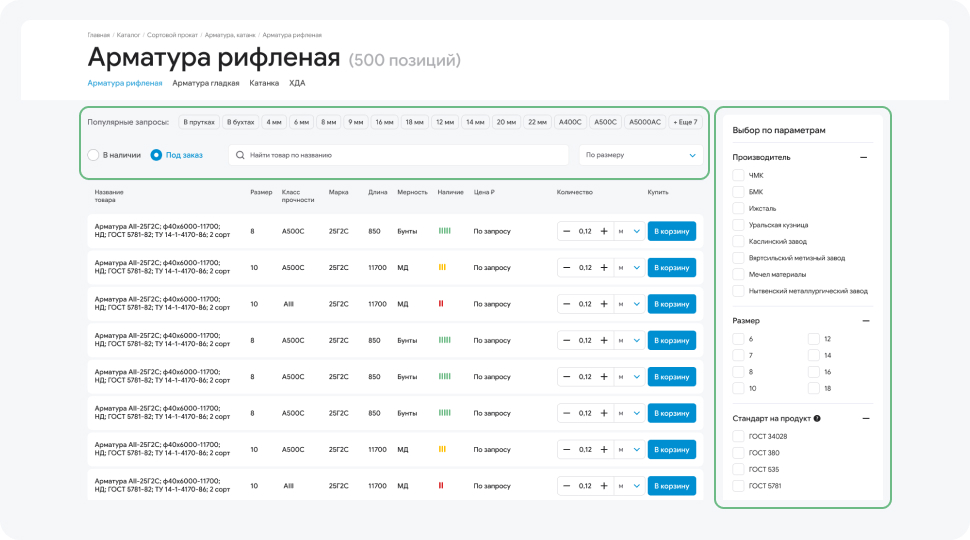Viewport: 970px width, 540px height.
Task: Collapse the Стандарт на продукт filter section
Action: pos(865,419)
